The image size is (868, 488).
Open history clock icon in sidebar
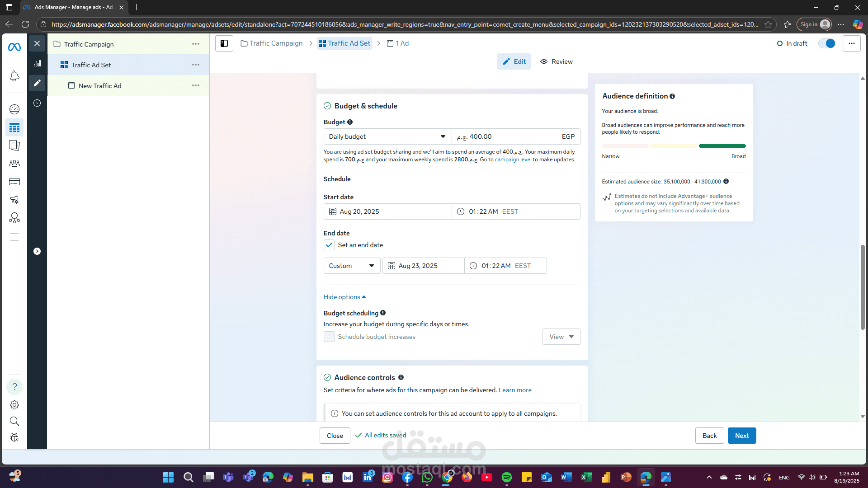[37, 103]
